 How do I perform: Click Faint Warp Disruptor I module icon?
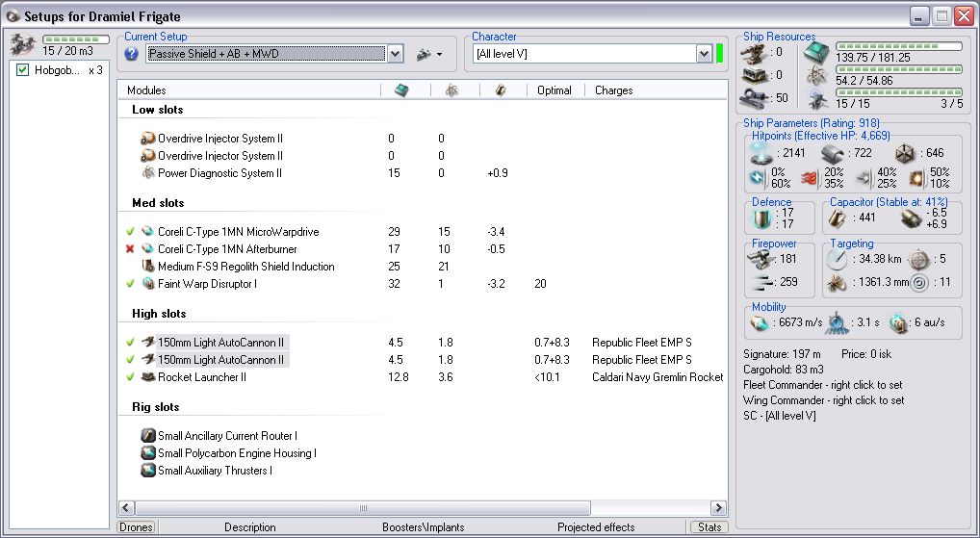coord(147,284)
